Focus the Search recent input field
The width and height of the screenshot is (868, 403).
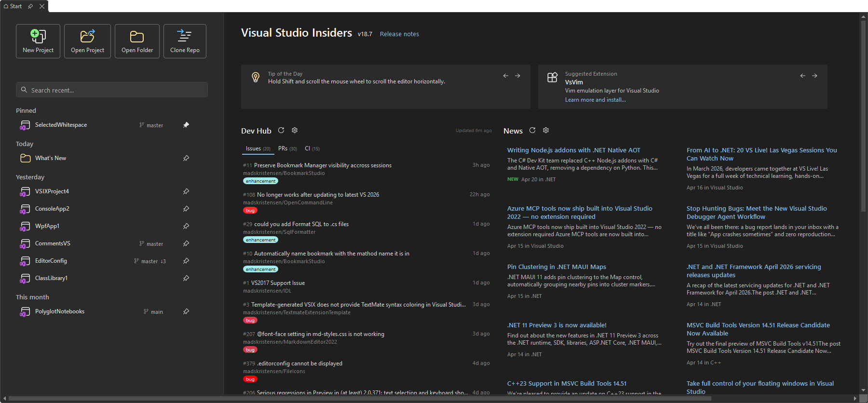tap(112, 90)
